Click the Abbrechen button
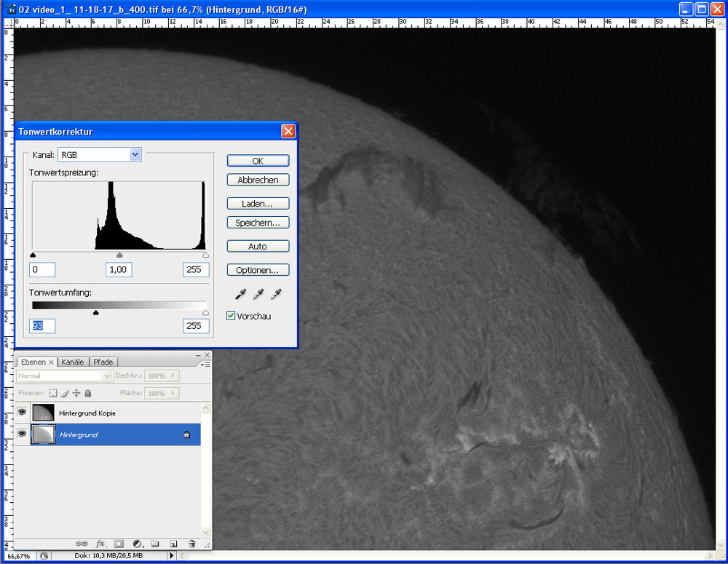The height and width of the screenshot is (564, 728). pyautogui.click(x=258, y=180)
